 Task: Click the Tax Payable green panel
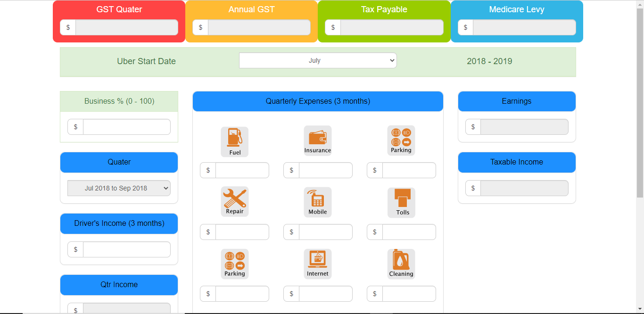pos(384,9)
